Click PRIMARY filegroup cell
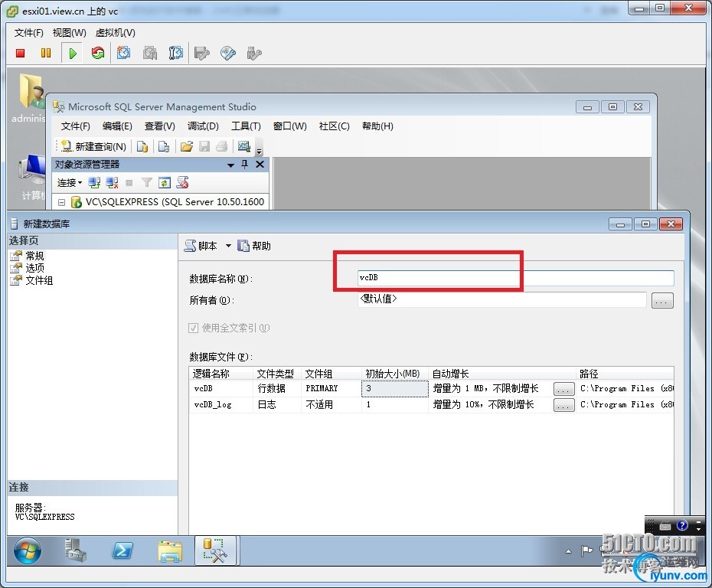Image resolution: width=712 pixels, height=588 pixels. point(331,389)
